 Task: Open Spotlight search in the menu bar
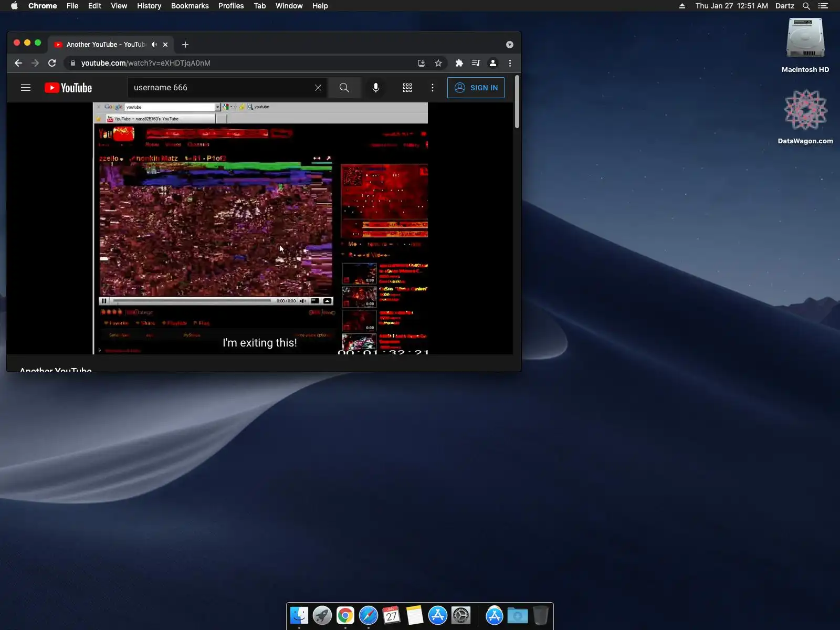pos(806,6)
